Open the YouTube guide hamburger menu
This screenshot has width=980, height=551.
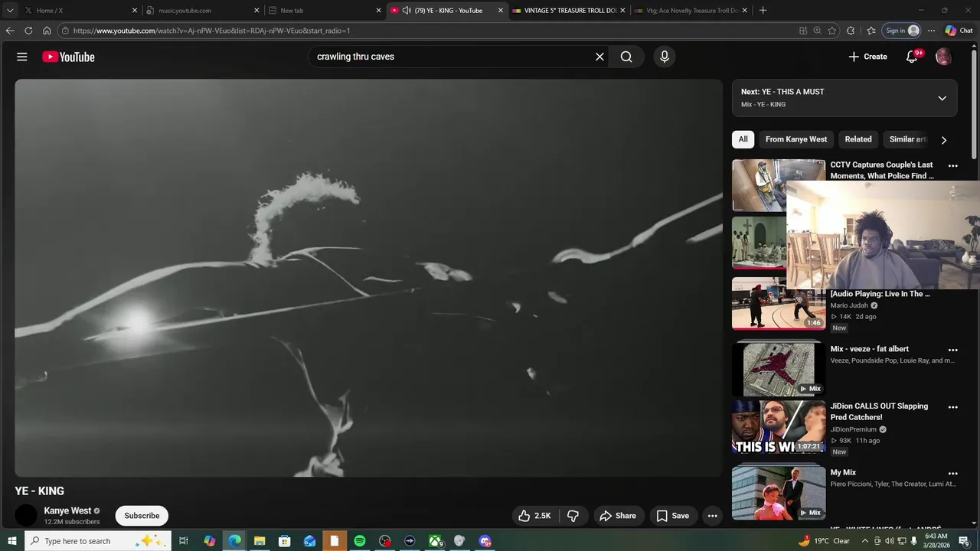(x=22, y=57)
